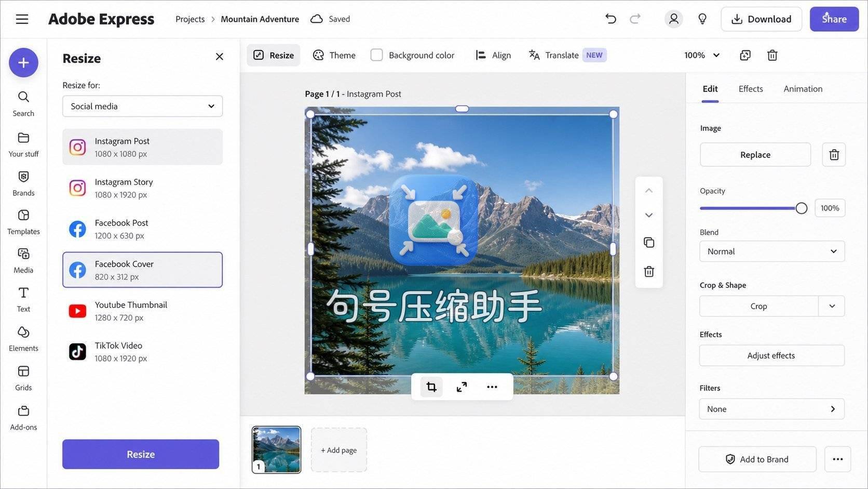868x489 pixels.
Task: Move layer up with the up chevron
Action: point(649,191)
